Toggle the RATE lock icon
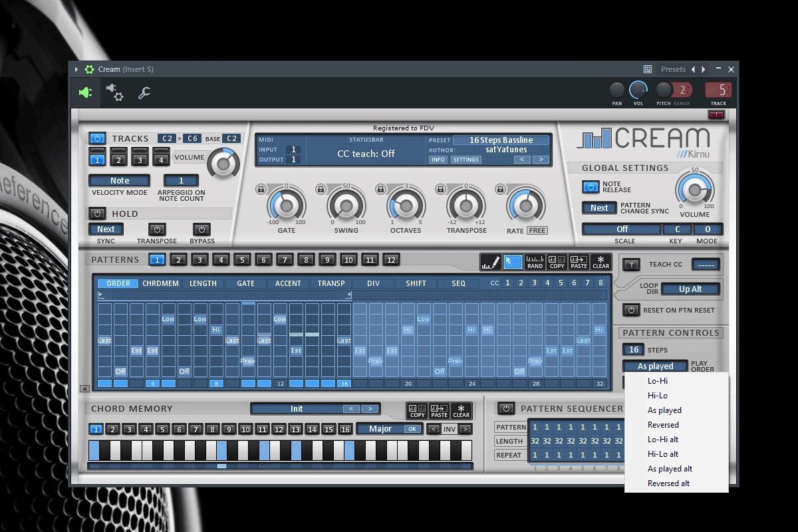This screenshot has width=798, height=532. pos(500,190)
